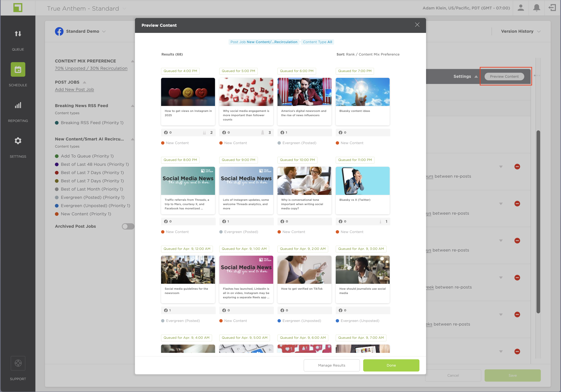Remove the weeks between re-posts rule
This screenshot has height=392, width=561.
pos(517,315)
